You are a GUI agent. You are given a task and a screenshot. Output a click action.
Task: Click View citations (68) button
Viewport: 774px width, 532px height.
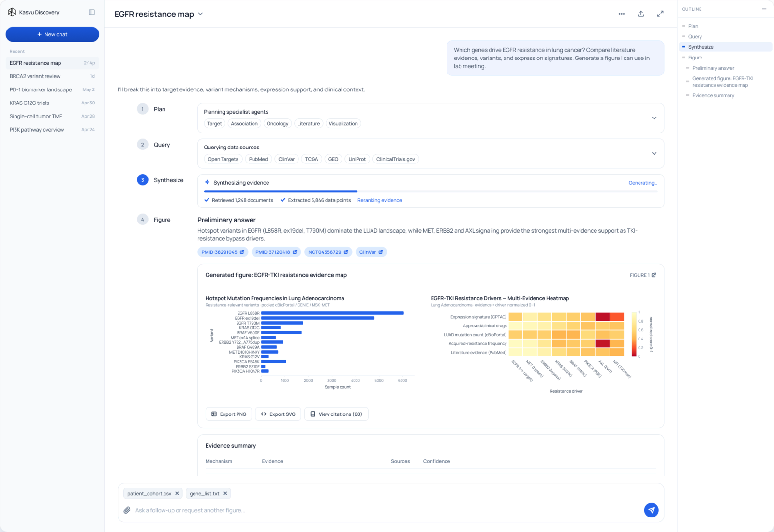coord(336,414)
